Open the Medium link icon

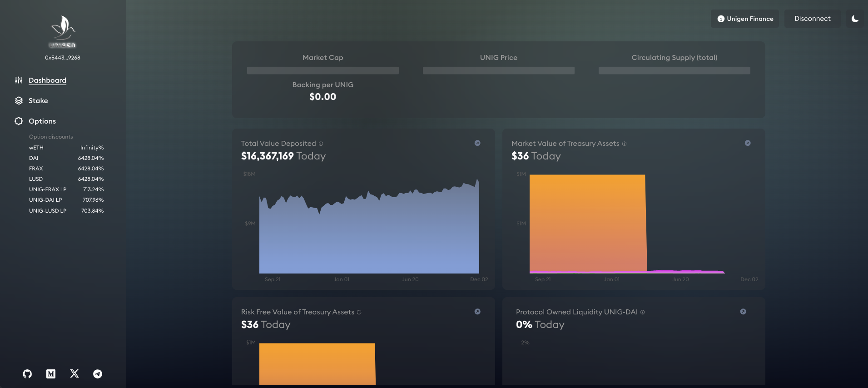tap(51, 374)
